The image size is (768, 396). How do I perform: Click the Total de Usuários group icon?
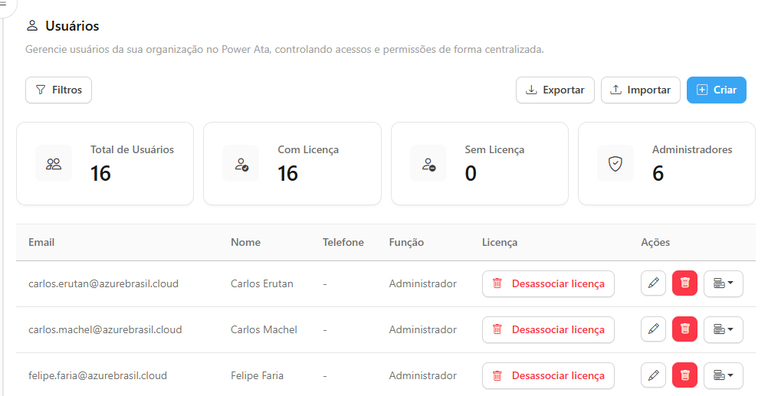[53, 164]
